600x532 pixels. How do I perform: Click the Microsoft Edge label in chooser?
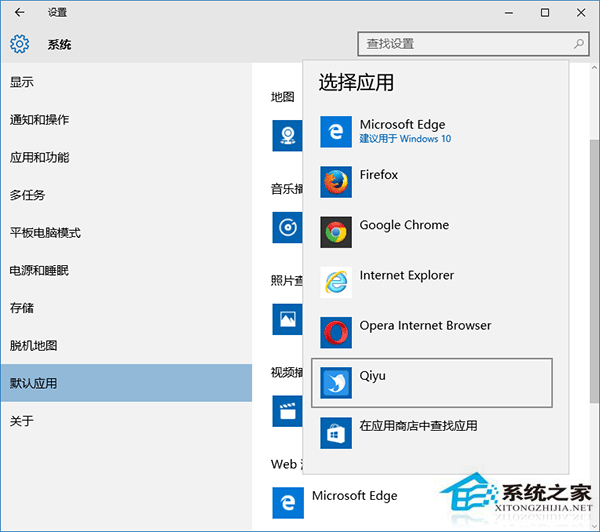(x=403, y=124)
